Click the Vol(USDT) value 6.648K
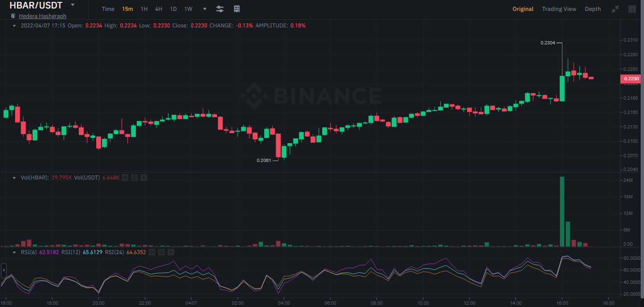644x307 pixels. click(111, 178)
